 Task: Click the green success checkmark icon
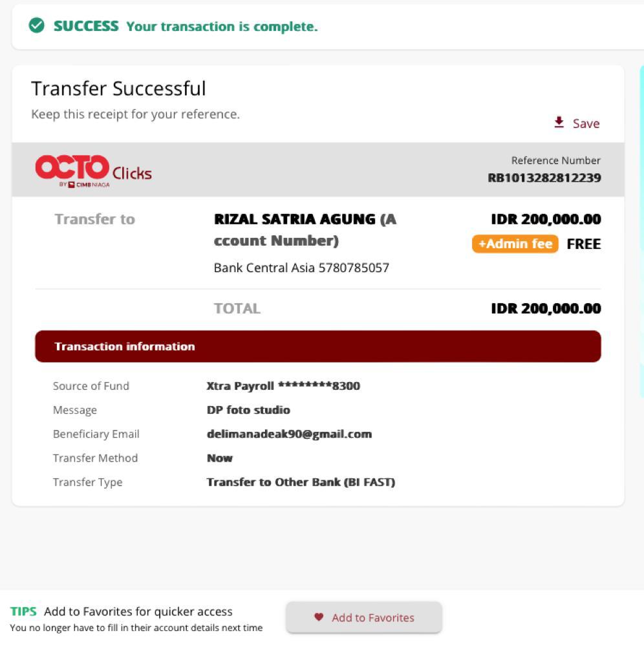coord(37,26)
